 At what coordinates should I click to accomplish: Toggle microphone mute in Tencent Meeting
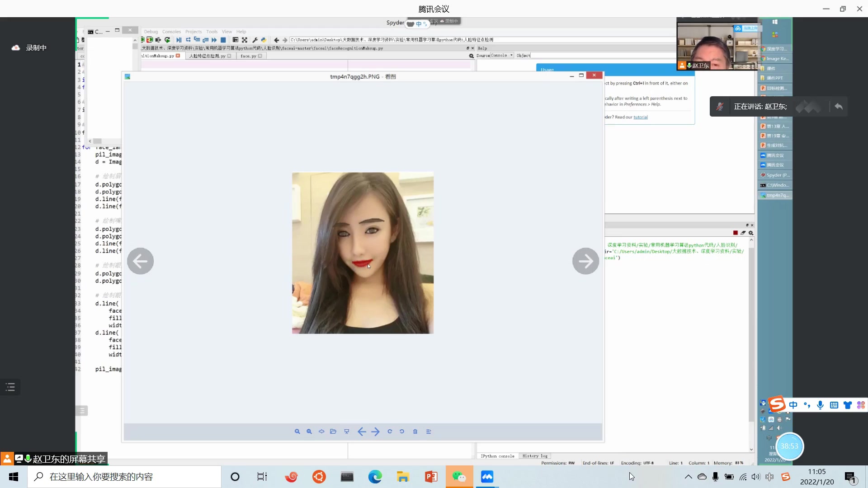(x=720, y=106)
